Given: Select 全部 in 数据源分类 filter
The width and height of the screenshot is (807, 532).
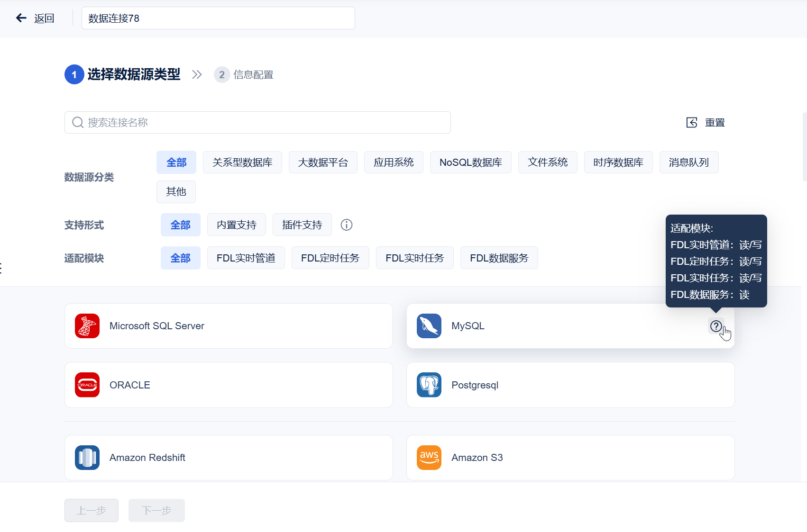Looking at the screenshot, I should point(176,162).
